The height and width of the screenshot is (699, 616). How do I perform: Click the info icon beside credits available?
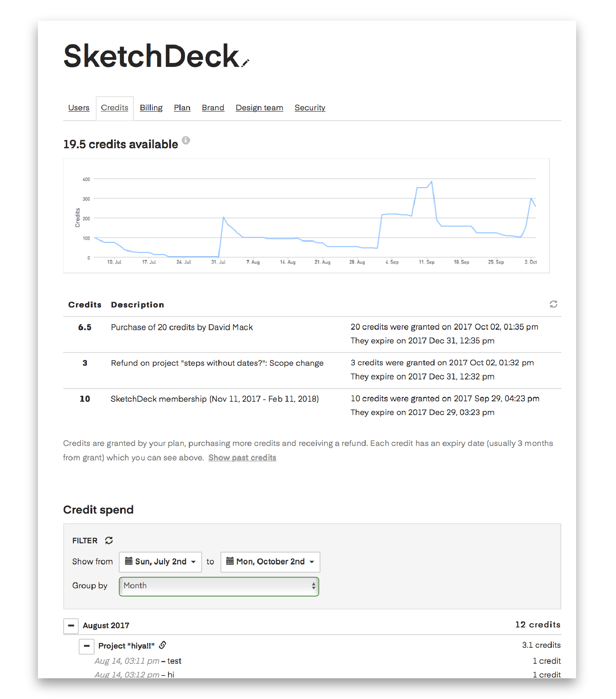coord(186,140)
